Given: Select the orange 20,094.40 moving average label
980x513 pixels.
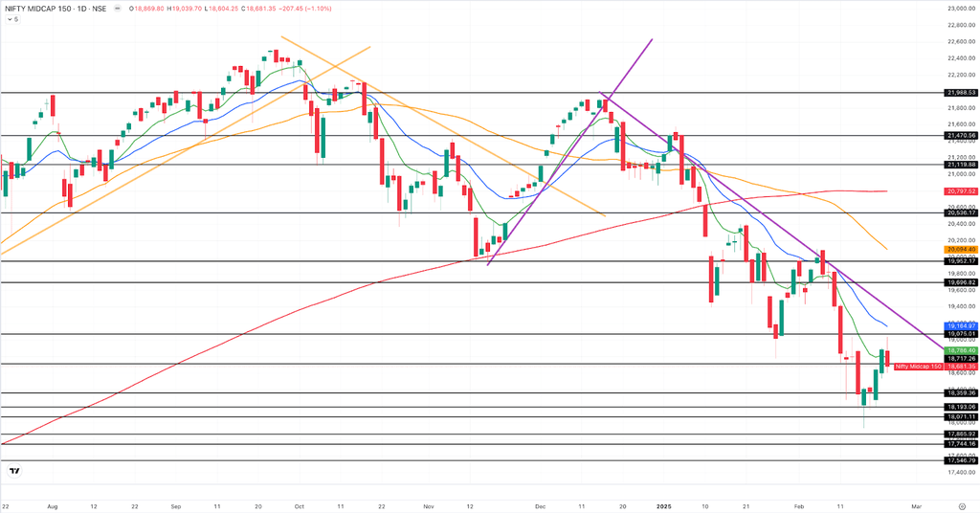Looking at the screenshot, I should 960,250.
